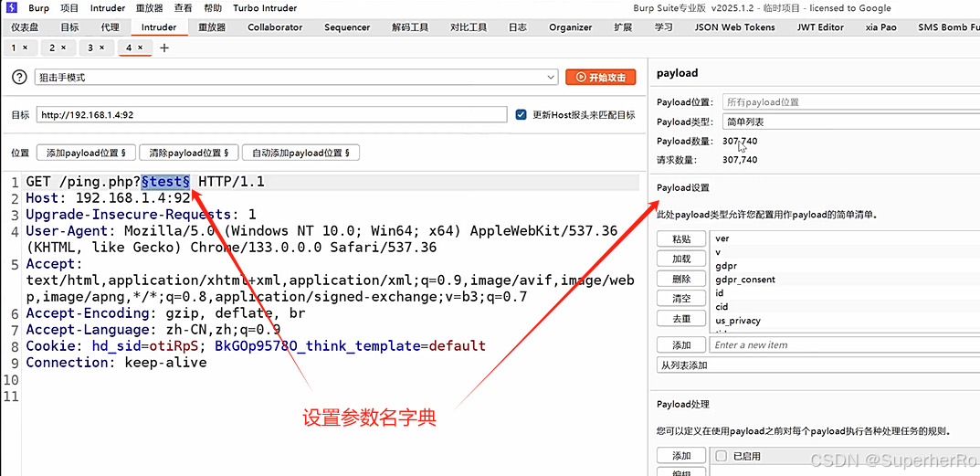The height and width of the screenshot is (476, 980).
Task: Open the 从列表添加 dropdown
Action: pyautogui.click(x=818, y=365)
